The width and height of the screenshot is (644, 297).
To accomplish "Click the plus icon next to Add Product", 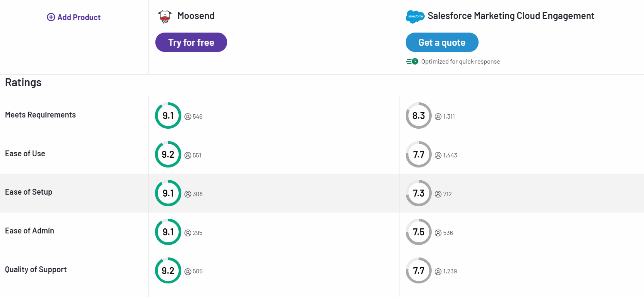I will pyautogui.click(x=51, y=17).
